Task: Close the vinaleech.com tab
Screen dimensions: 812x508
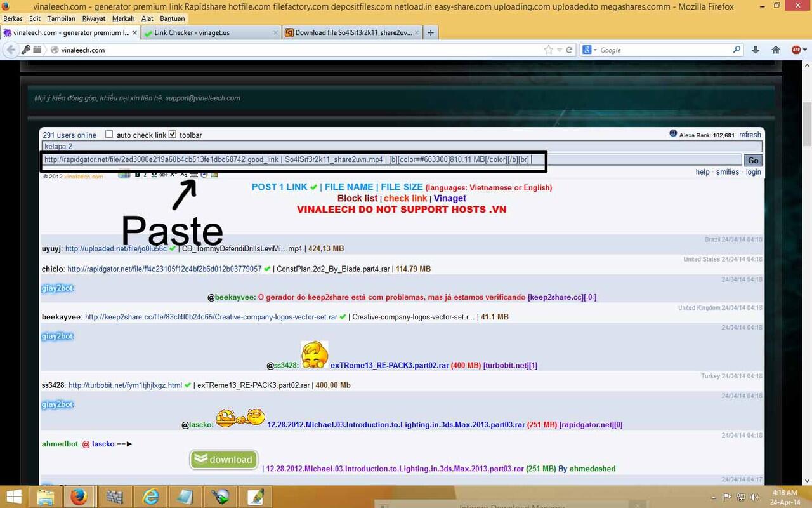Action: click(134, 32)
